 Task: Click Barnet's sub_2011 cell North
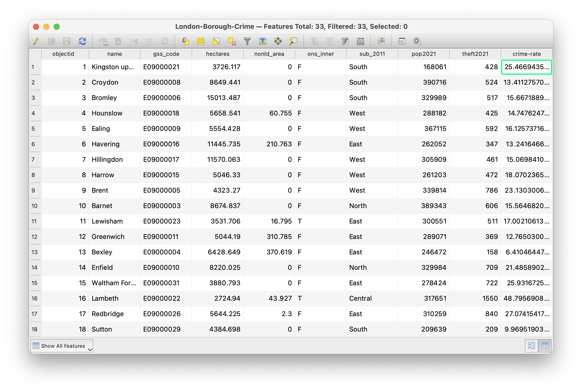point(372,206)
